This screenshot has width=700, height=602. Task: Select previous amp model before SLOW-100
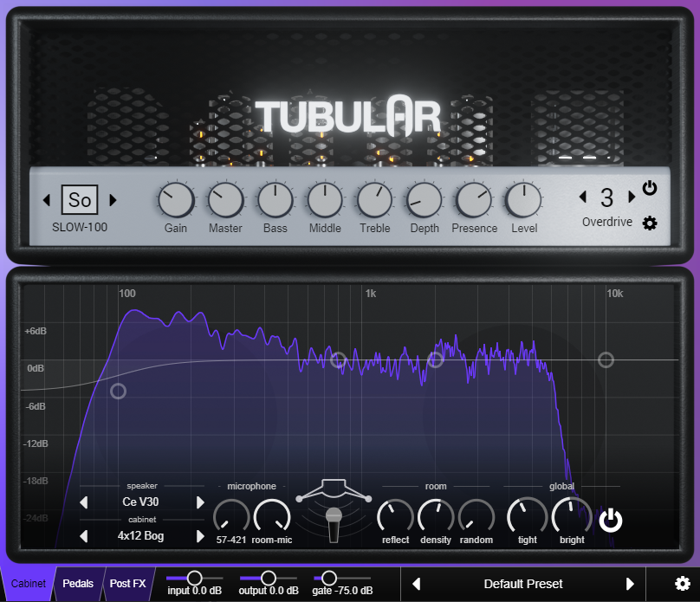47,200
